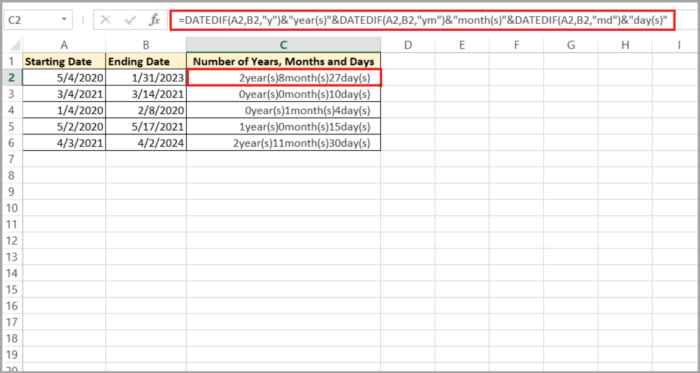
Task: Select the Ending Date header cell
Action: [146, 62]
